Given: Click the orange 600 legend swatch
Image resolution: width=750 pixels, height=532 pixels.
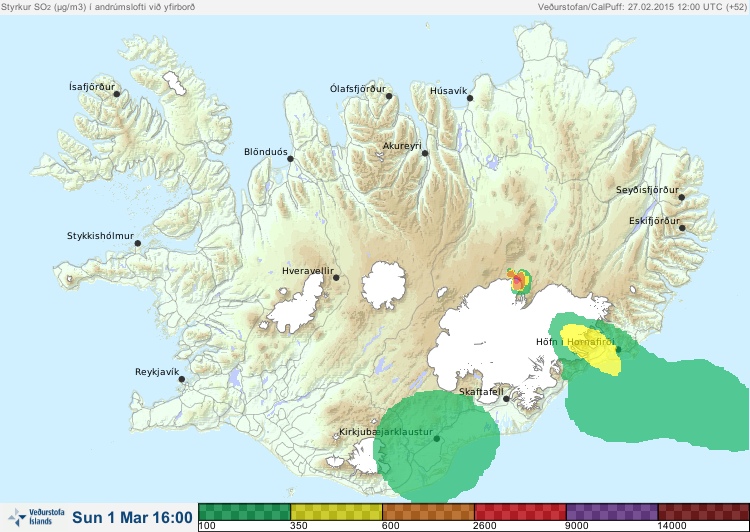Looking at the screenshot, I should (x=428, y=512).
